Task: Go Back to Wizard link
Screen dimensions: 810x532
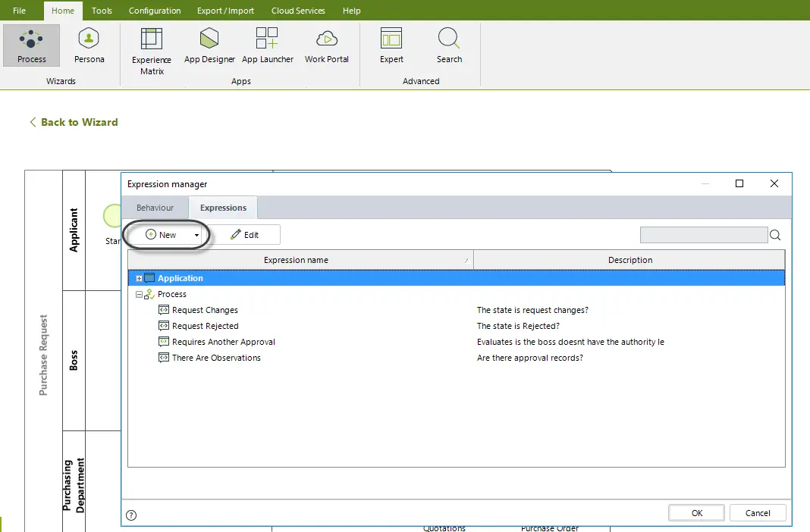Action: (74, 122)
